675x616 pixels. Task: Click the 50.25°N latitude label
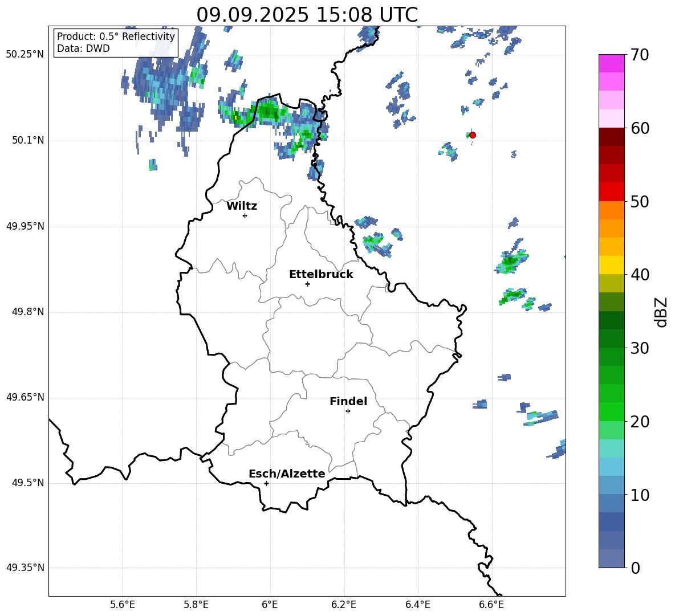25,55
